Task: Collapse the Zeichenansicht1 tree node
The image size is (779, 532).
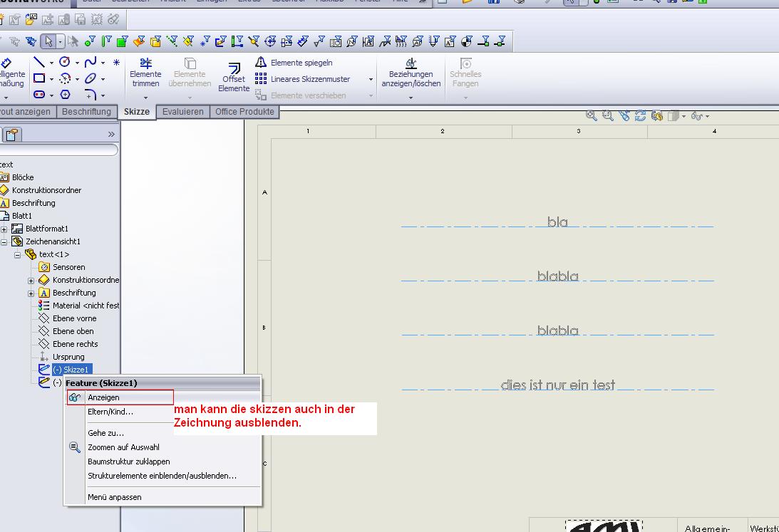Action: [4, 241]
